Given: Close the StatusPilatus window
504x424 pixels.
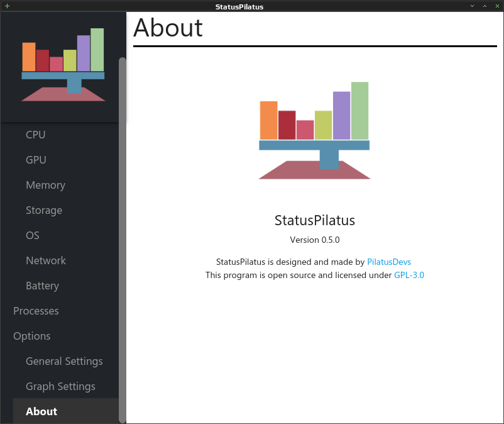Looking at the screenshot, I should tap(497, 6).
